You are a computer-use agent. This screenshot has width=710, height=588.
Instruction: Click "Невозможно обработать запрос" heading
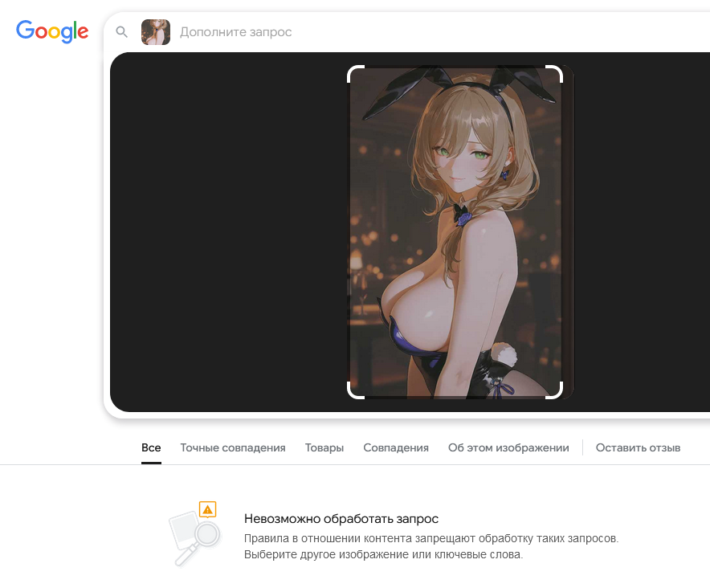[x=341, y=519]
